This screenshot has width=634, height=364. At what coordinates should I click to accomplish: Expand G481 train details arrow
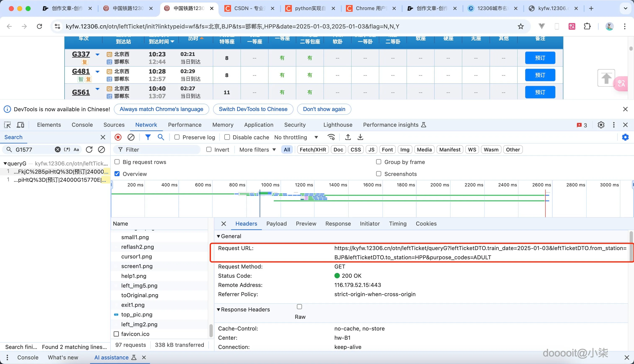pos(97,71)
